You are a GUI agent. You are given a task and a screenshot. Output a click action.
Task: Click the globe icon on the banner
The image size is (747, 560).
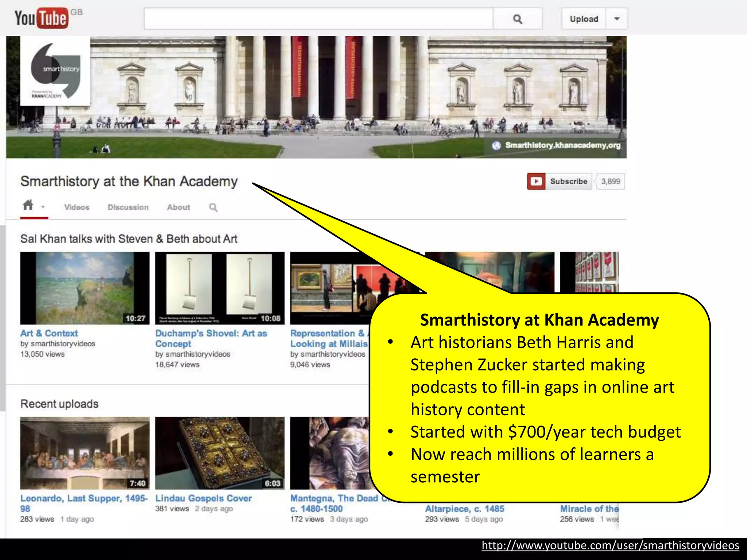(496, 145)
